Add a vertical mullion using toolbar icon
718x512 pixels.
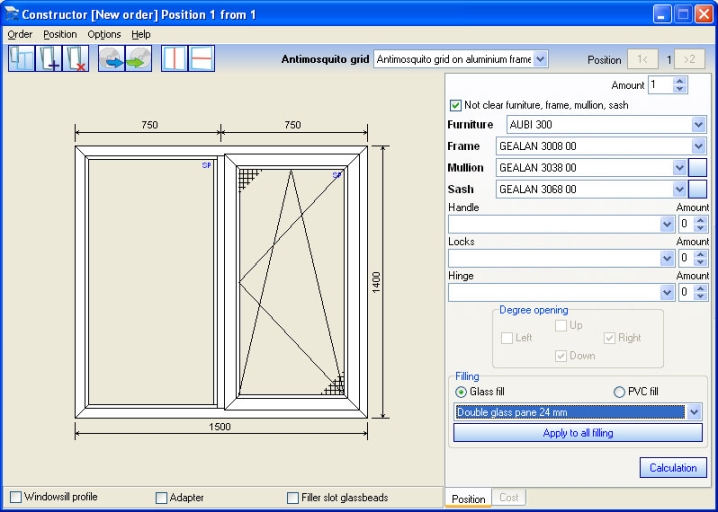(x=174, y=58)
